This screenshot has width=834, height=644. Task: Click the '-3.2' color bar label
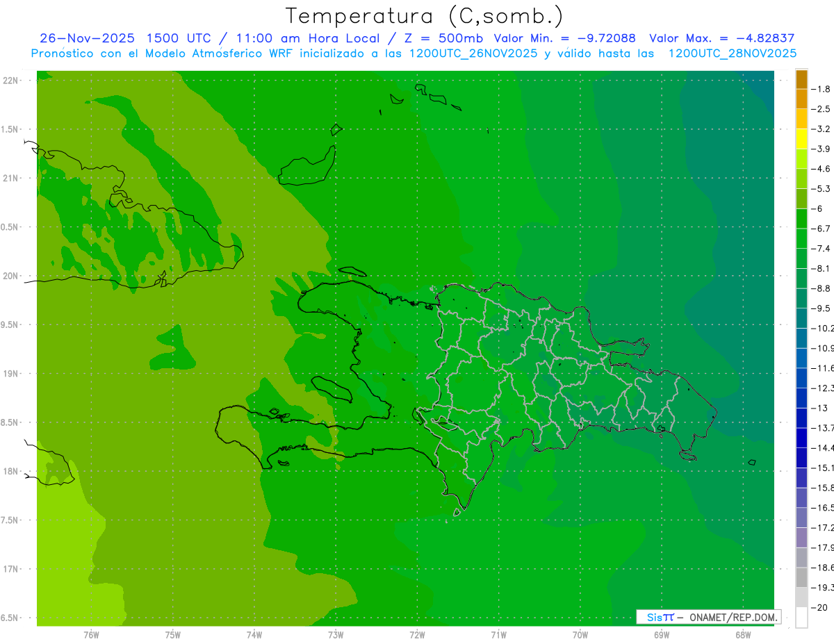(821, 129)
